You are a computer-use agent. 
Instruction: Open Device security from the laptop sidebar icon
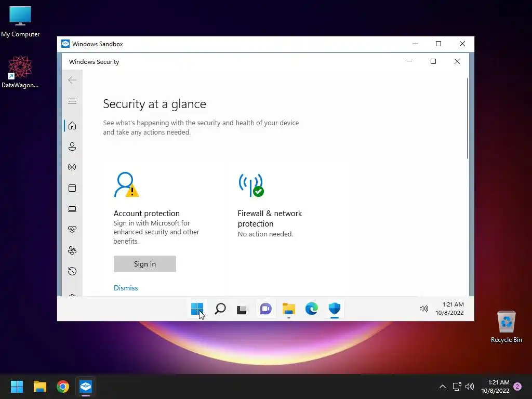(x=72, y=209)
